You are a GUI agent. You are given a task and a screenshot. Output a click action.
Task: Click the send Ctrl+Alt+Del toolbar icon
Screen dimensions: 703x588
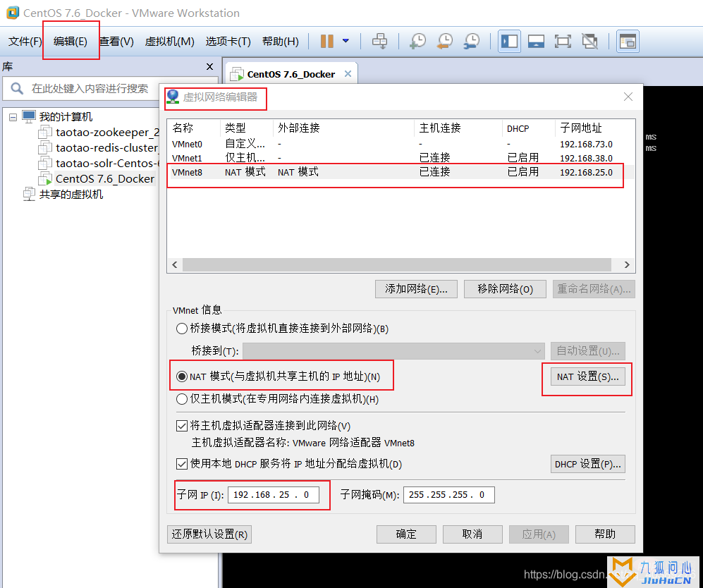coord(379,41)
